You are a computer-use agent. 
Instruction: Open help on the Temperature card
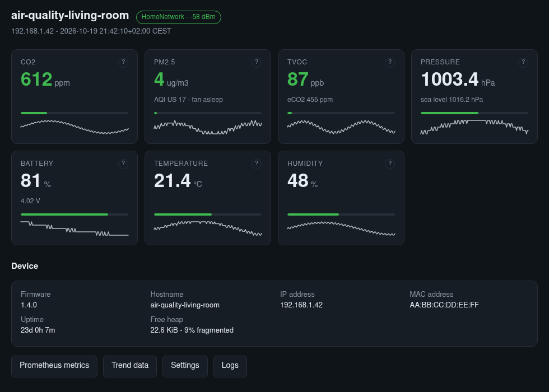257,164
